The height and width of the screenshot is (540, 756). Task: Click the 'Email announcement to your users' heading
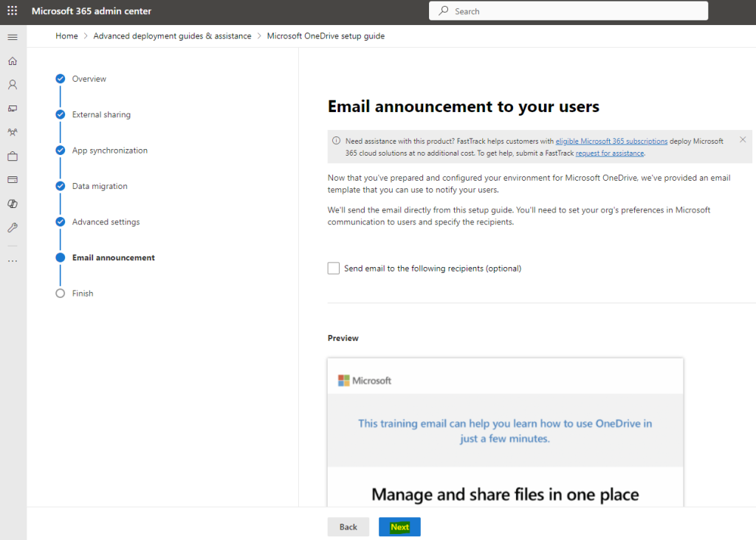(x=464, y=106)
